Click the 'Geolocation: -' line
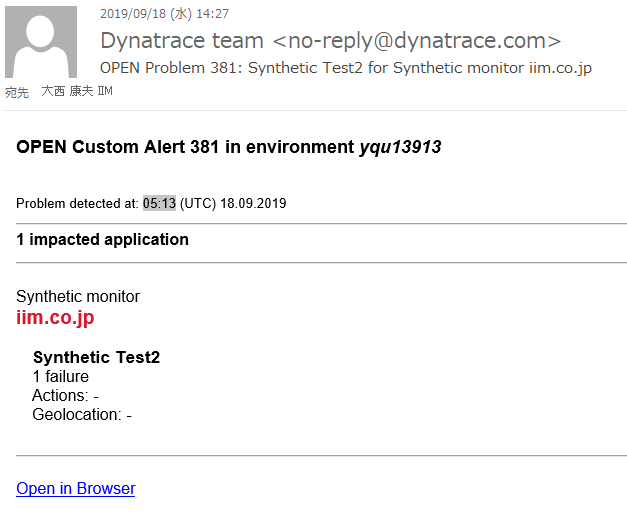The height and width of the screenshot is (525, 627). pyautogui.click(x=82, y=414)
